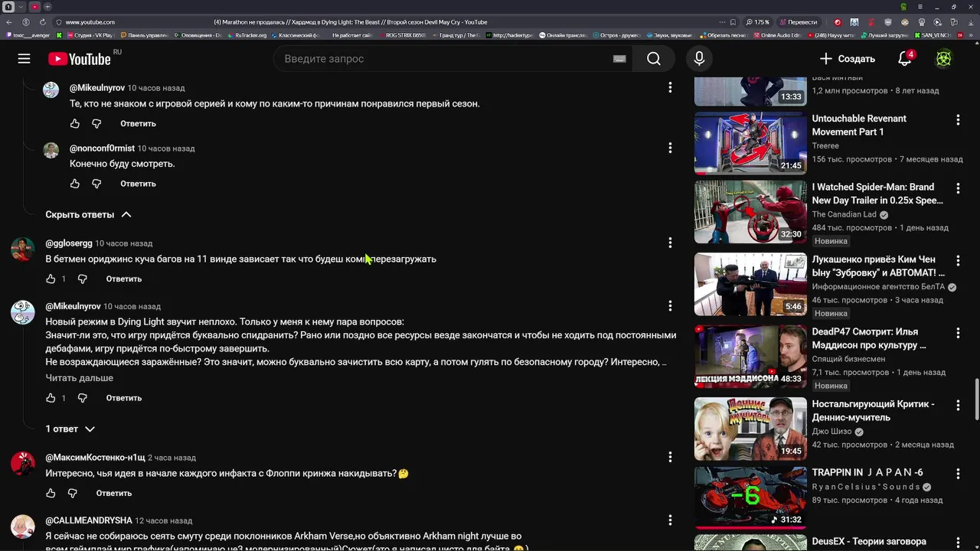Click the 'Создать' create button
The height and width of the screenshot is (551, 980).
tap(847, 59)
